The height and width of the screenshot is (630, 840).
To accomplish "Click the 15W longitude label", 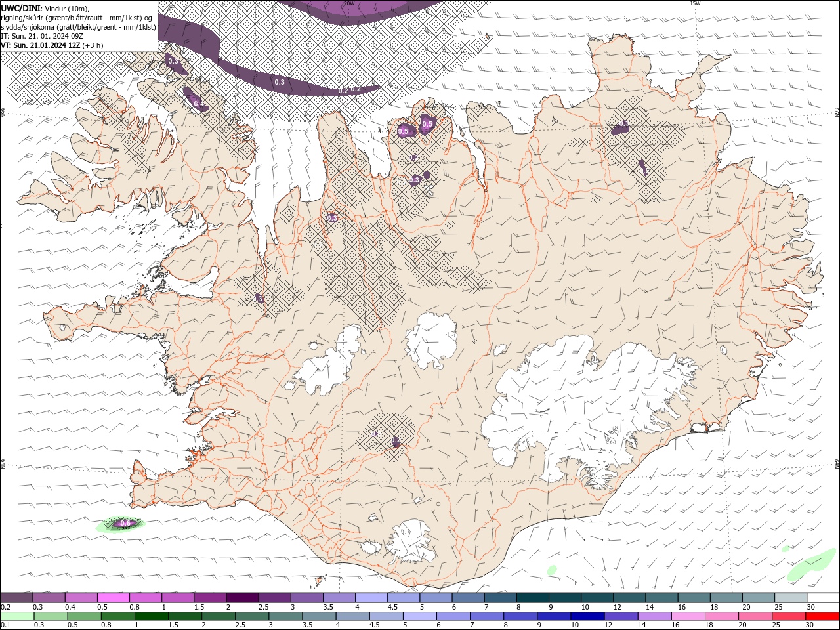I will coord(695,3).
